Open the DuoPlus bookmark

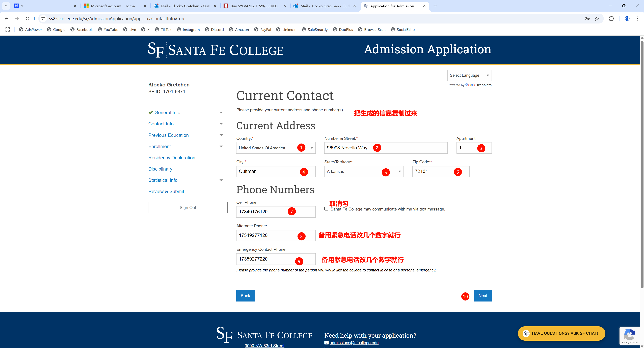coord(343,30)
